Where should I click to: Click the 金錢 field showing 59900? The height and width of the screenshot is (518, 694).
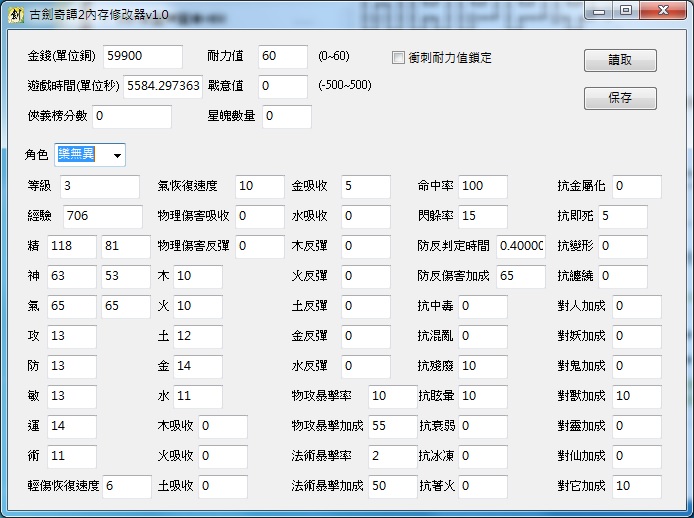(x=140, y=57)
